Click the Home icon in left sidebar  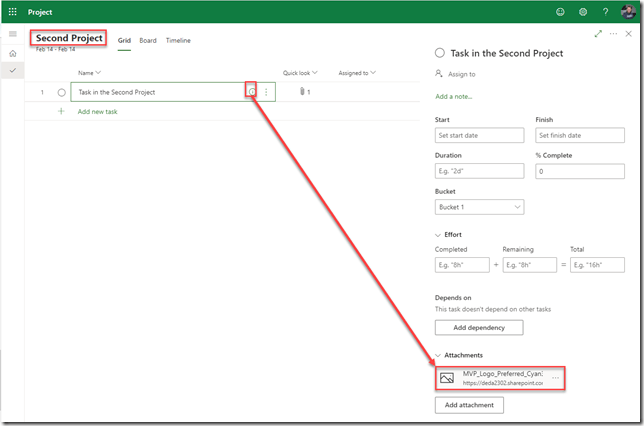click(12, 53)
